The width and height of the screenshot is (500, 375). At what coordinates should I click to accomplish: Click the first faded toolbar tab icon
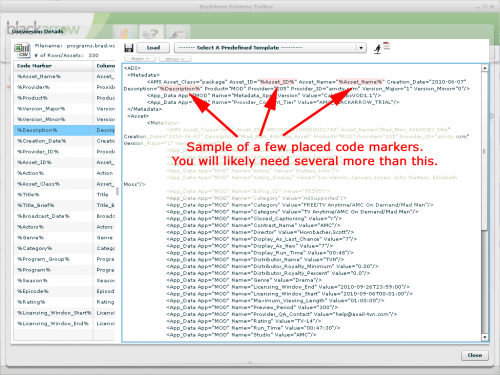(124, 33)
